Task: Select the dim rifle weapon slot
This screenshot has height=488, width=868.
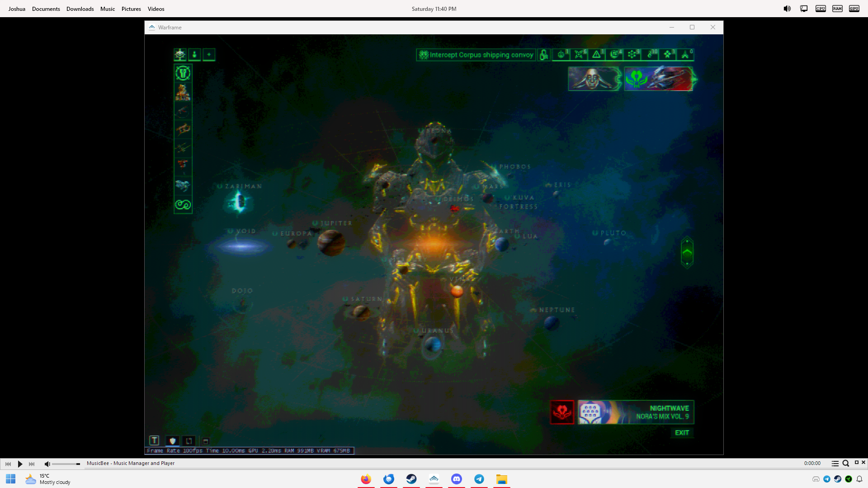Action: tap(183, 111)
